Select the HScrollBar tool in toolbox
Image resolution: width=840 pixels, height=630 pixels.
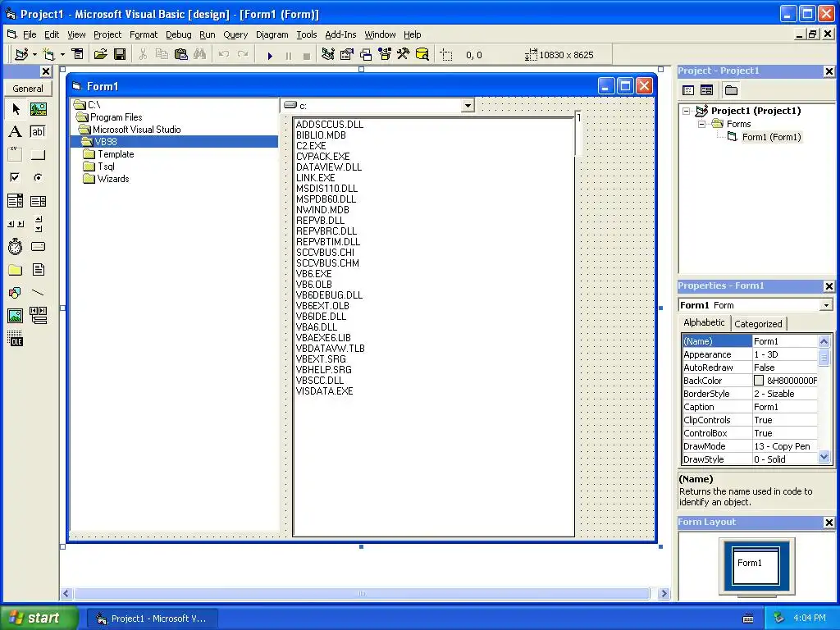tap(16, 224)
